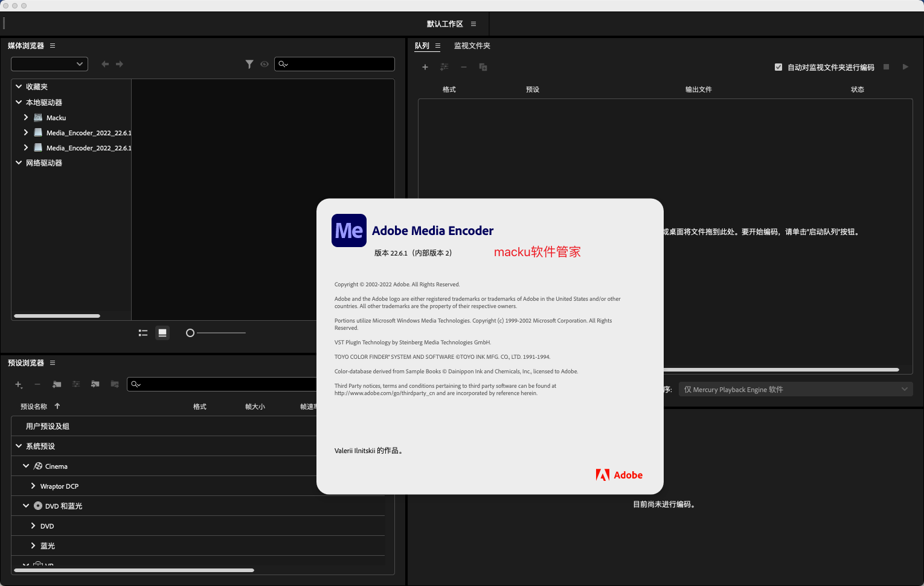924x586 pixels.
Task: Create a new preset group folder
Action: 57,384
